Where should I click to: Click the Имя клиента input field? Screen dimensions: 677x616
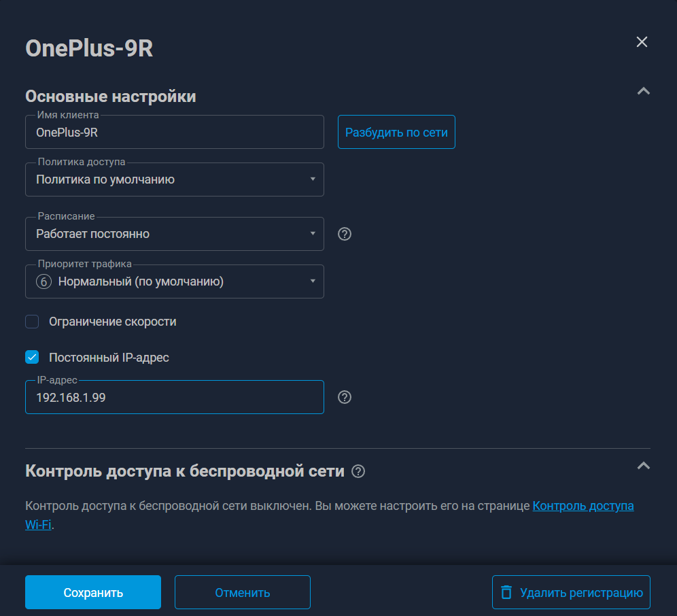click(175, 132)
